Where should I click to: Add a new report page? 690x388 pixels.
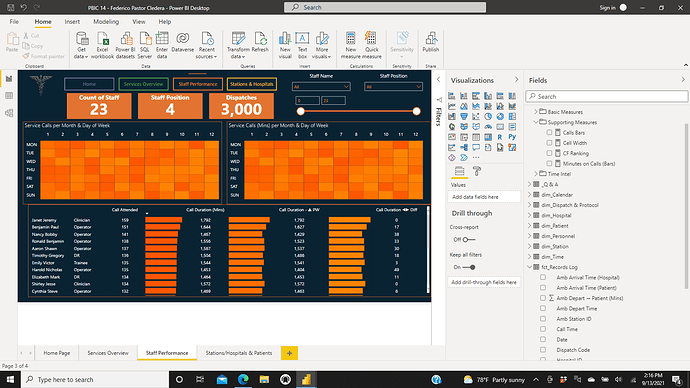[x=289, y=353]
